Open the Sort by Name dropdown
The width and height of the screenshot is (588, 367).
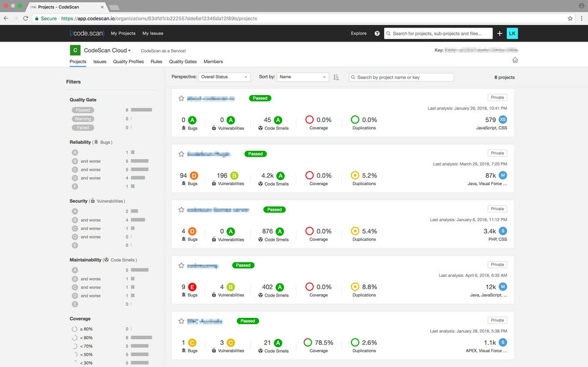(x=303, y=77)
